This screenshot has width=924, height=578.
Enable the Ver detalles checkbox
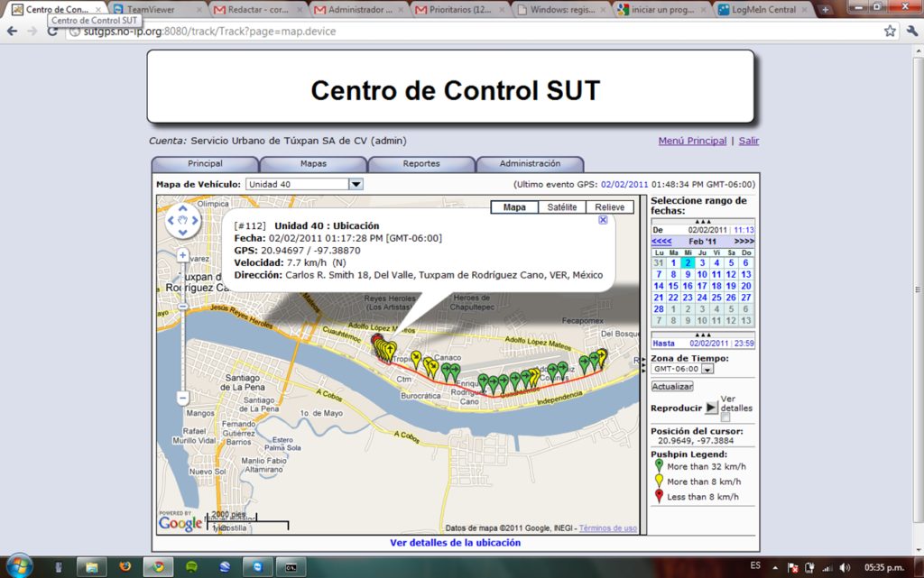(x=725, y=417)
